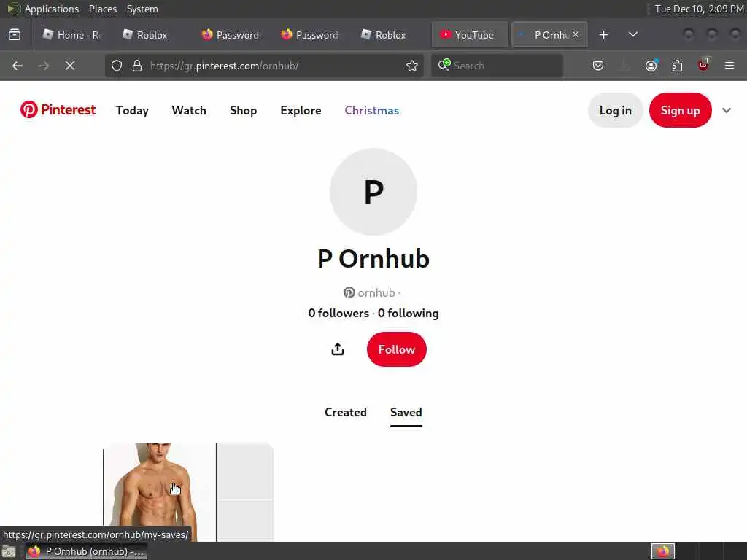Click the Firefox View icon

point(15,35)
